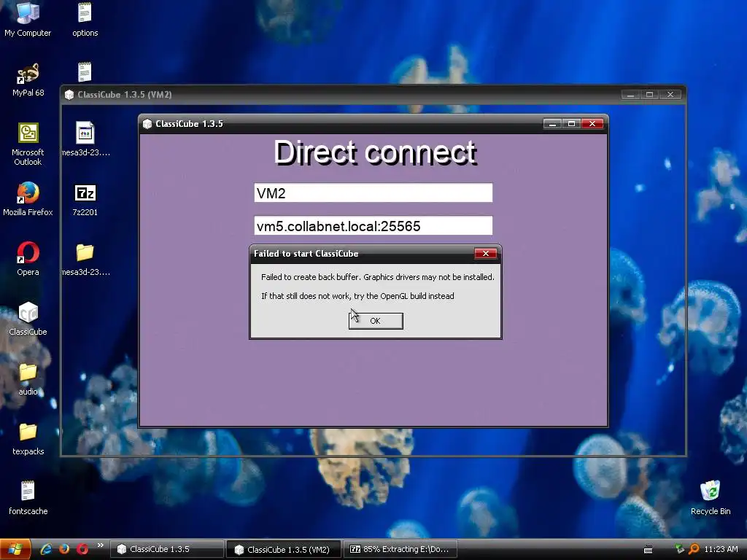Image resolution: width=747 pixels, height=560 pixels.
Task: Open the mesa3d-23 archive file icon
Action: 85,139
